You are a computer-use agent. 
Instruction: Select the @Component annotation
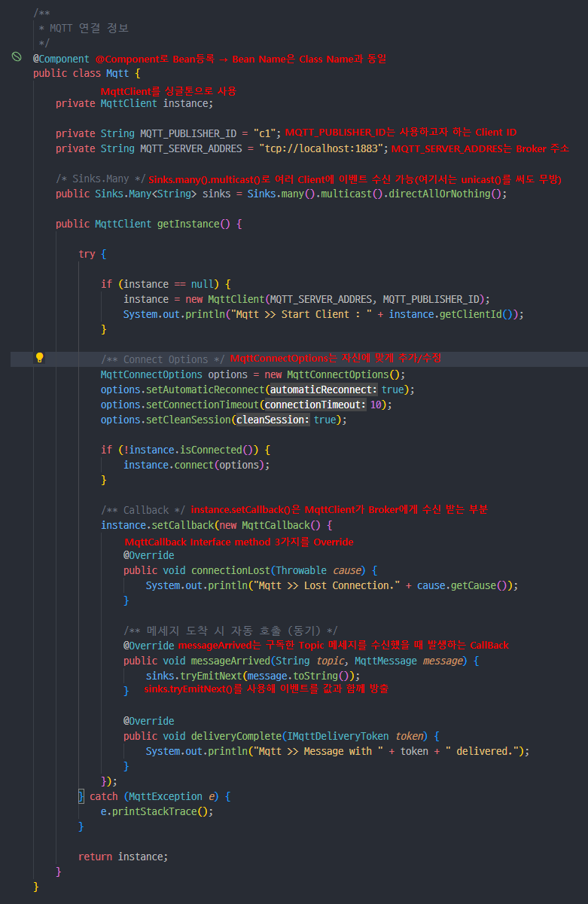click(61, 58)
